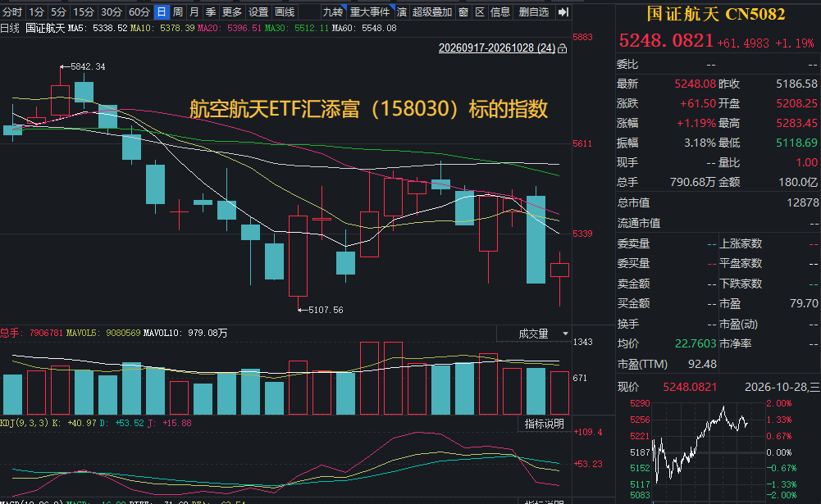Click the date range link 20260917-20261028
The width and height of the screenshot is (821, 504).
pos(497,48)
